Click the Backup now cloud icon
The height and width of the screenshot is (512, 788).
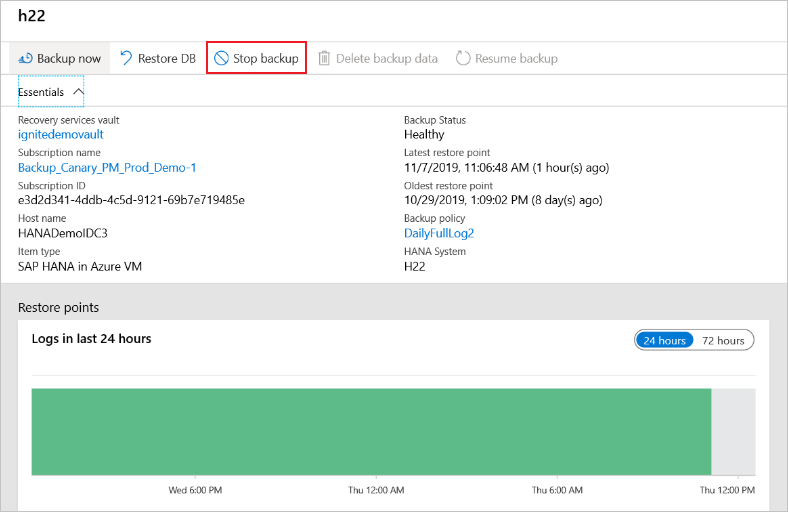(25, 58)
